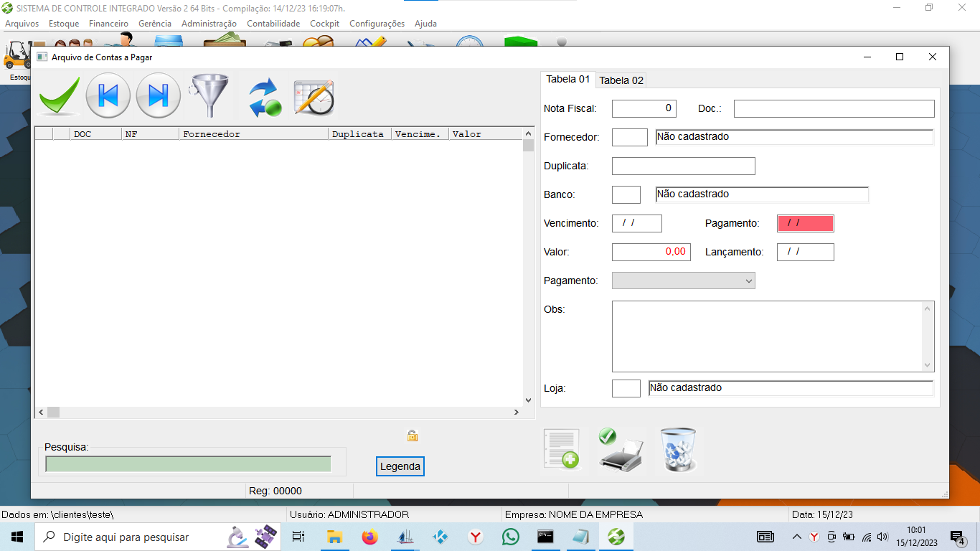This screenshot has width=980, height=551.
Task: Click the Legenda button
Action: tap(400, 466)
